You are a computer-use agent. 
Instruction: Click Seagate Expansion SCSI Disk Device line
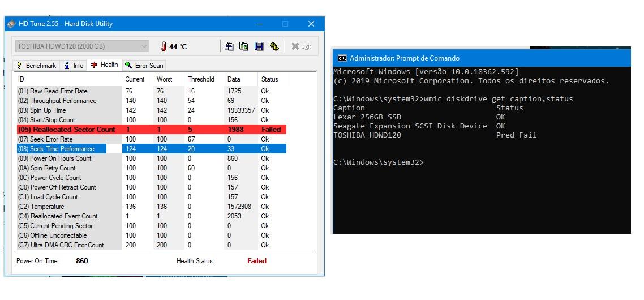[x=410, y=126]
